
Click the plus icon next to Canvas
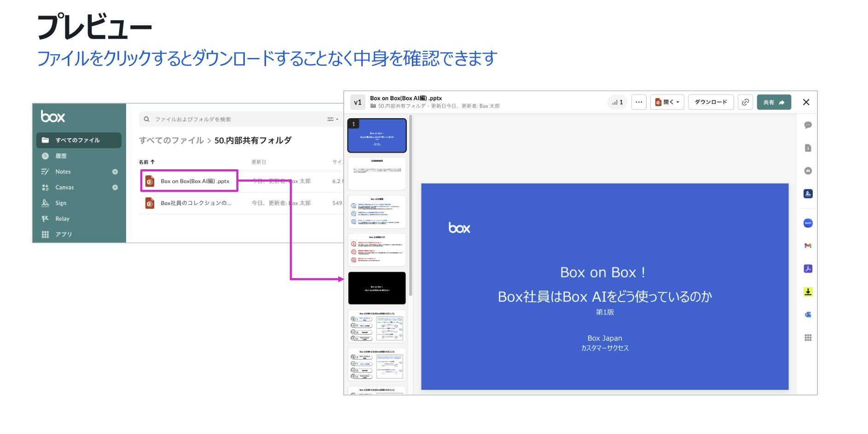click(x=115, y=188)
